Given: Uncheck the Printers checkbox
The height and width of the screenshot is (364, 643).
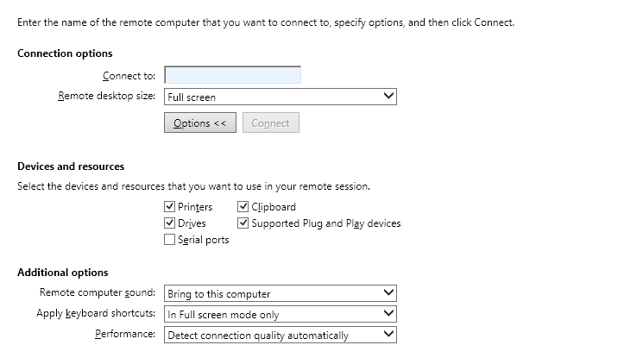Looking at the screenshot, I should tap(169, 206).
